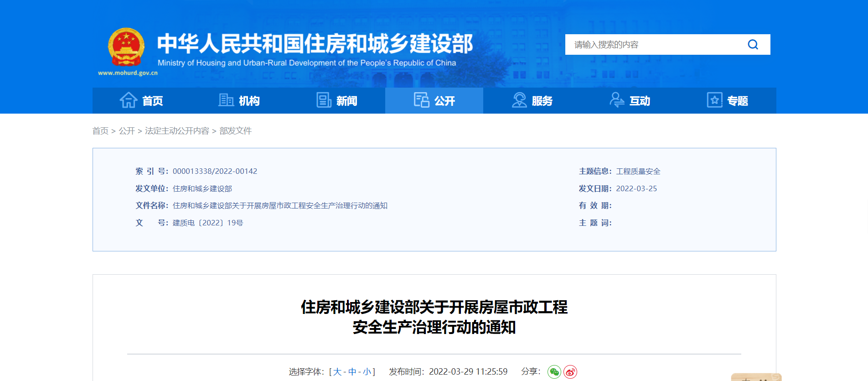Click the 互动 interaction icon
The width and height of the screenshot is (868, 381).
(x=617, y=100)
